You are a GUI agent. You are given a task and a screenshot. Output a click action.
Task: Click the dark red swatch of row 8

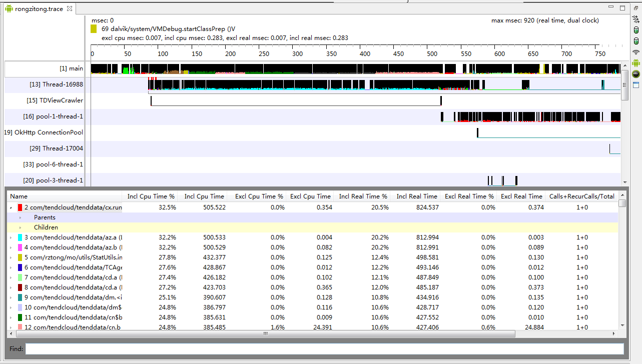(20, 287)
